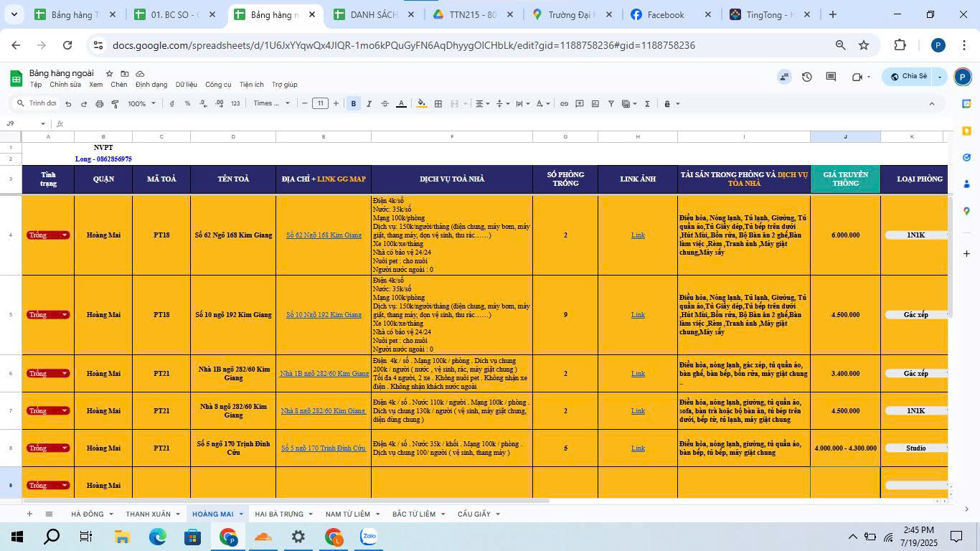Click the font size input box
980x551 pixels.
click(320, 103)
